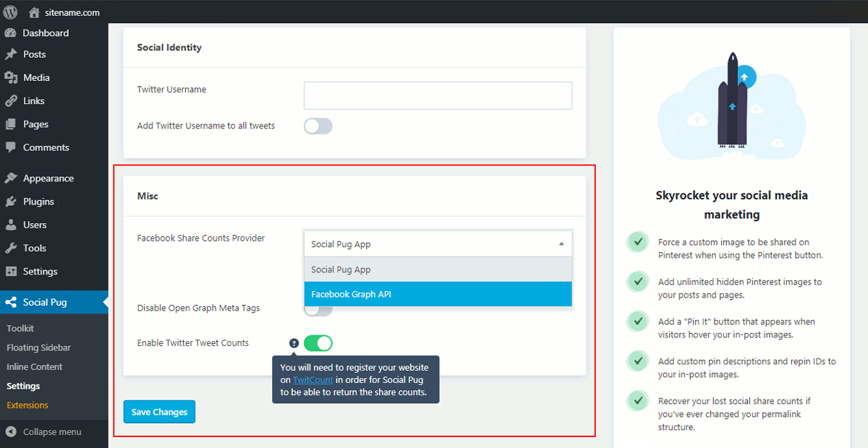Toggle Disable Open Graph Meta Tags switch
The image size is (868, 448).
[318, 311]
